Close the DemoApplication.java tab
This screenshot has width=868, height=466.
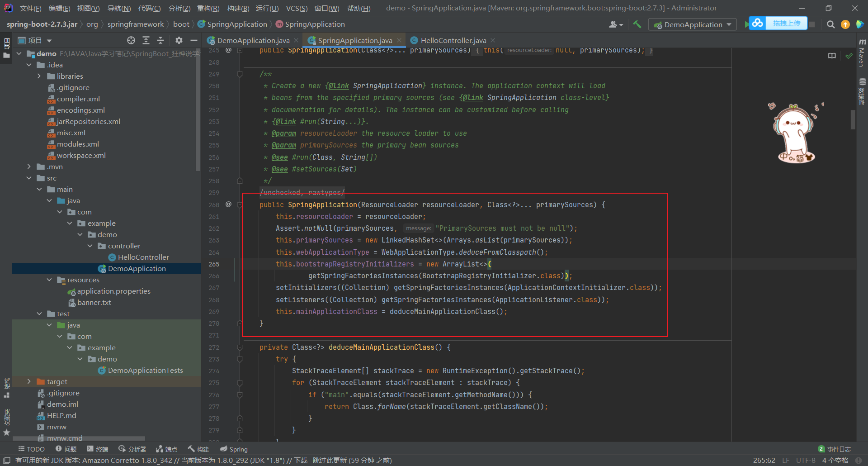tap(296, 40)
